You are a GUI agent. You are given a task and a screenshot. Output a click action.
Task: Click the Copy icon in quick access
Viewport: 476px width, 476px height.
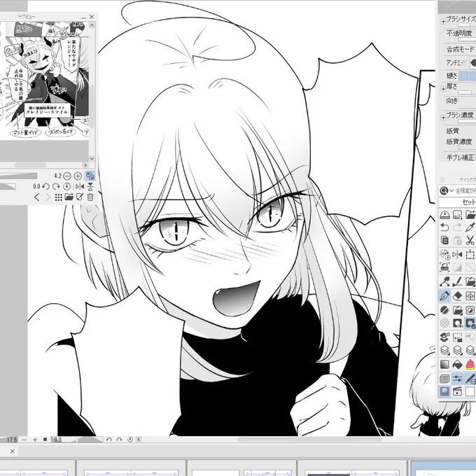pos(444,240)
